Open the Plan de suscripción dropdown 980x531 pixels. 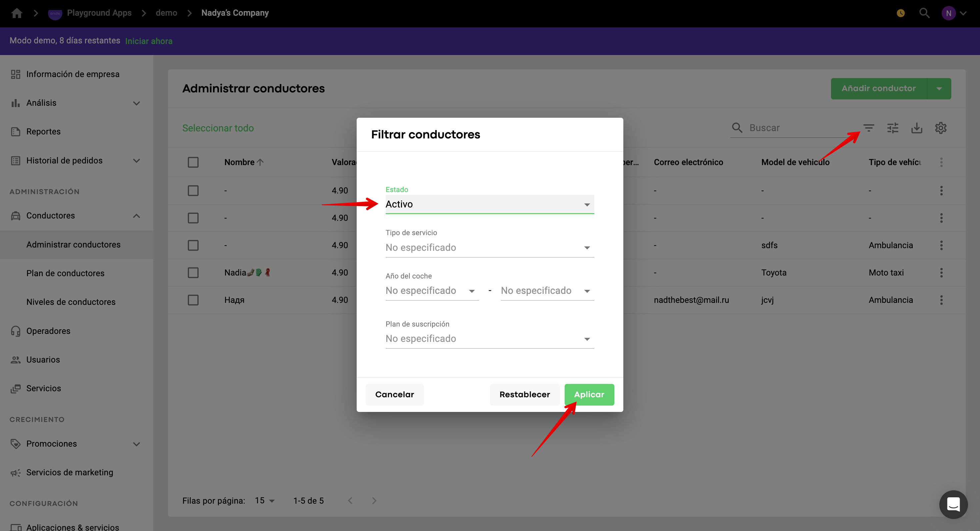(x=489, y=339)
